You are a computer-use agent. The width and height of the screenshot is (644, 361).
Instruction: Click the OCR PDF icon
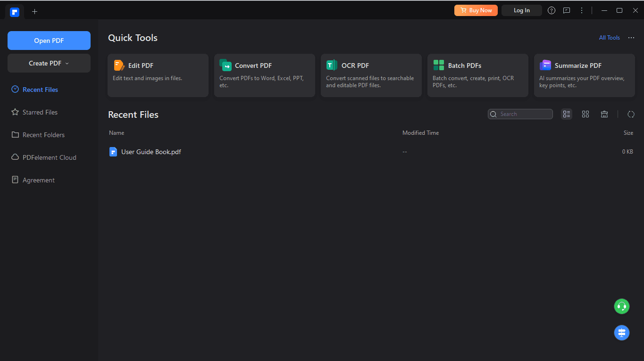coord(332,65)
